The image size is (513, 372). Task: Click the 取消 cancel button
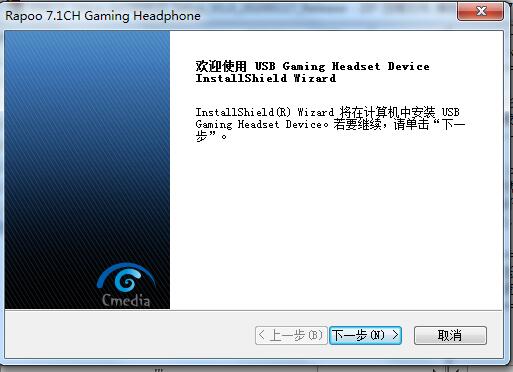point(450,335)
